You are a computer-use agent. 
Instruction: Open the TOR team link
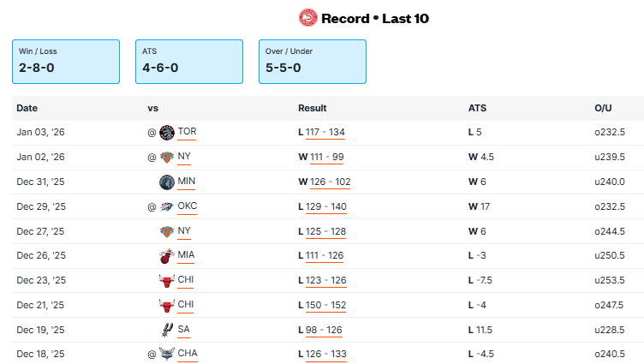(188, 133)
